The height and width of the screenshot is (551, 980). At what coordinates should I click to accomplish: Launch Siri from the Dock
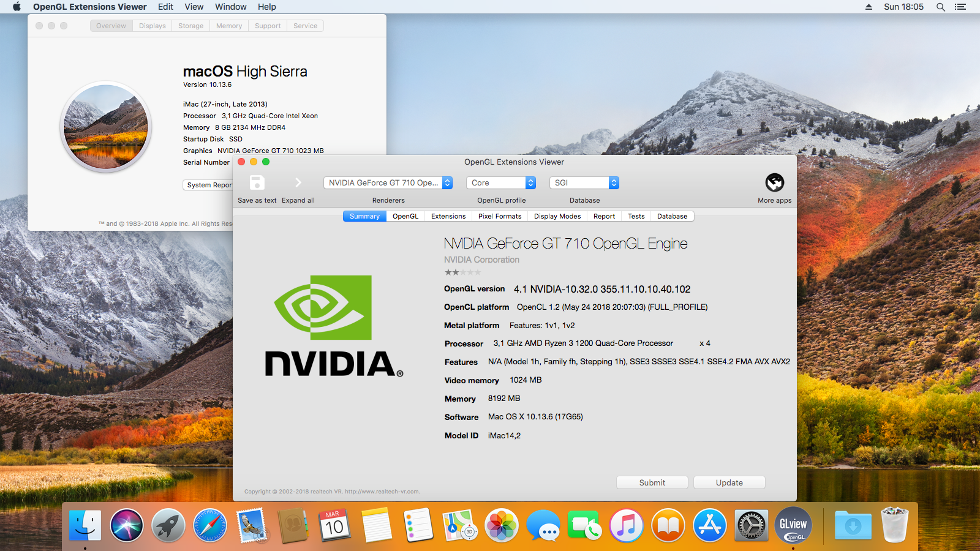click(x=127, y=525)
